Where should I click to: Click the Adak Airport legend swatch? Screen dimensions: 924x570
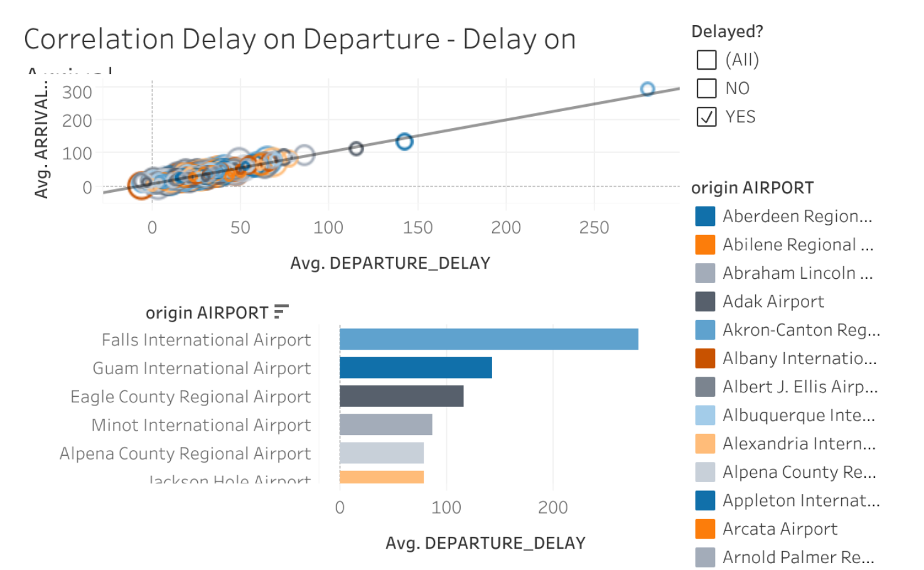click(x=704, y=301)
